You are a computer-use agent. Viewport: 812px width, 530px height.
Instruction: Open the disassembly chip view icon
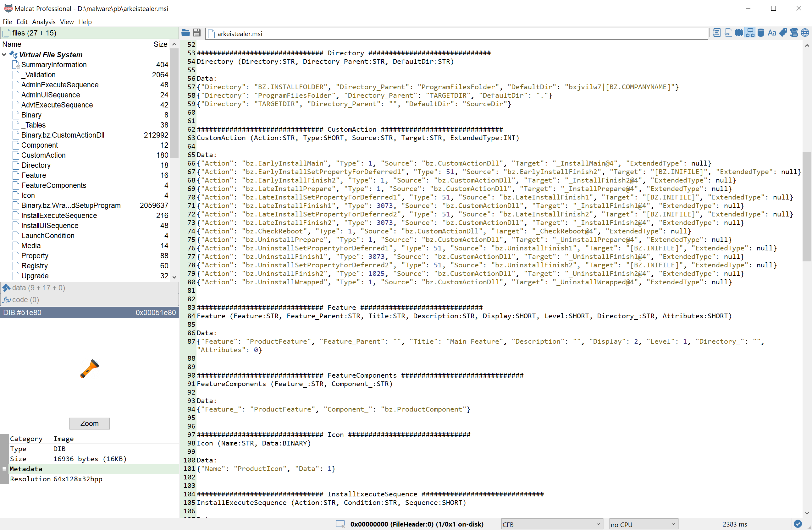pyautogui.click(x=739, y=33)
